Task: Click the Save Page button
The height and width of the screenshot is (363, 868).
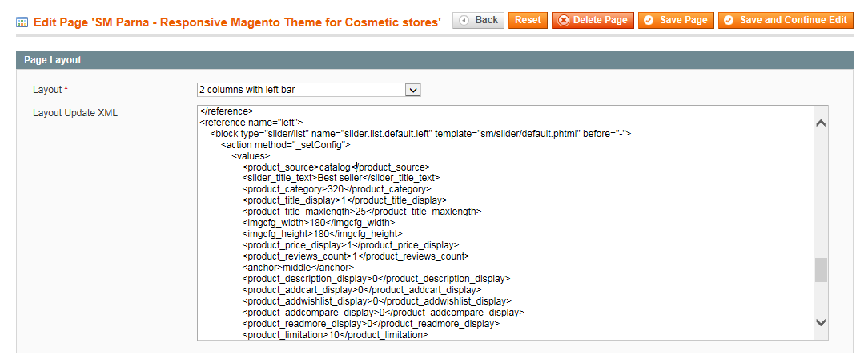Action: pyautogui.click(x=676, y=21)
